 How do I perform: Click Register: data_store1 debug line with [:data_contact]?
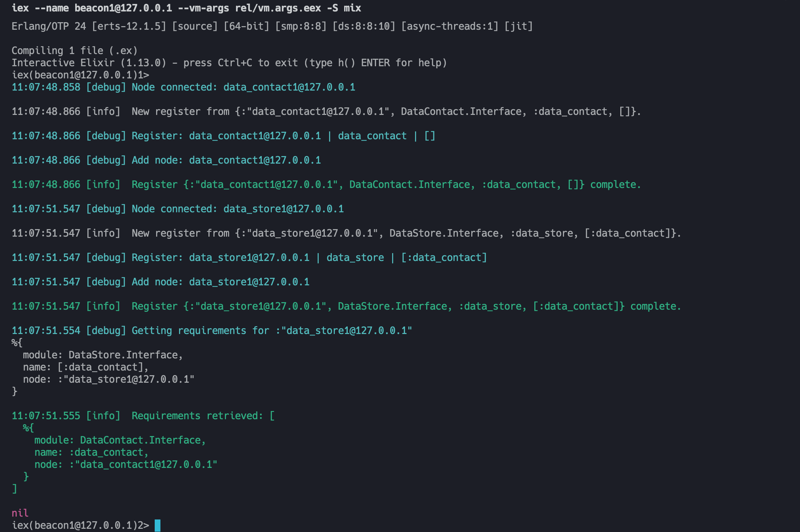(x=249, y=257)
